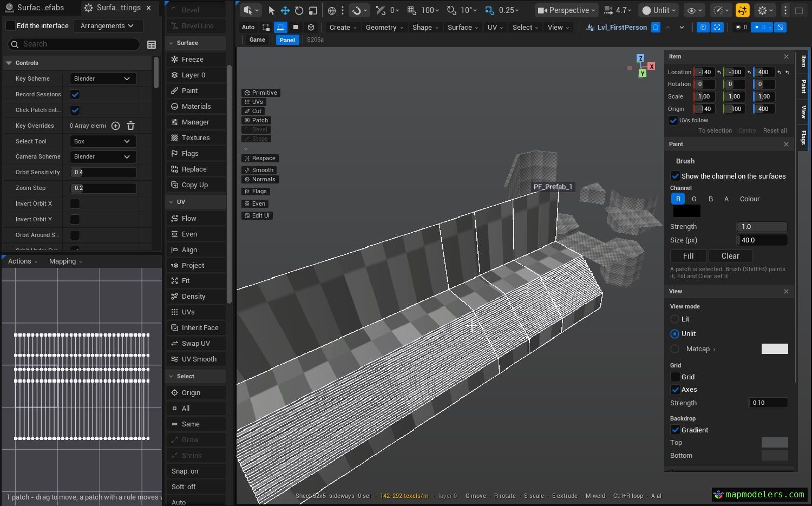Open the Arrangements dropdown
812x506 pixels.
pos(108,26)
